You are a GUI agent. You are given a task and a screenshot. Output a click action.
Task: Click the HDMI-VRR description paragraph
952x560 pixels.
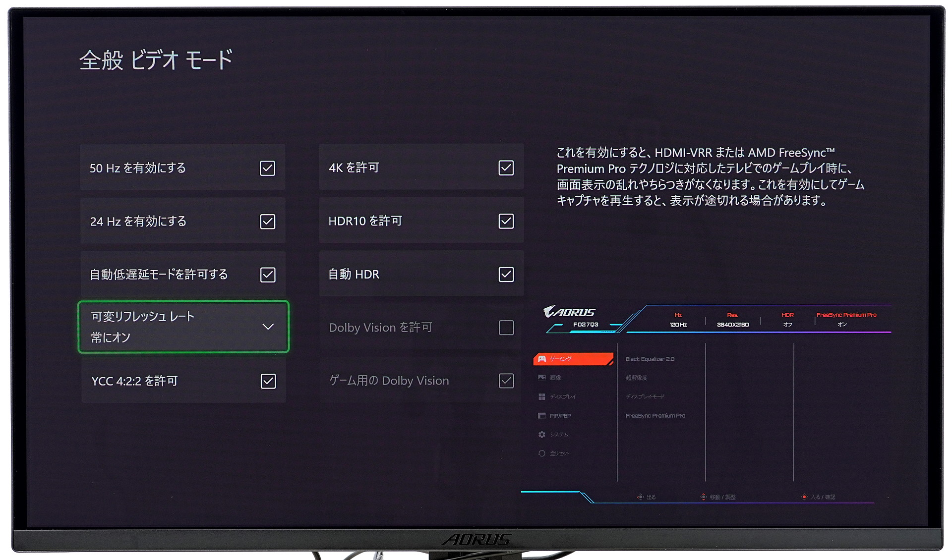[x=710, y=176]
